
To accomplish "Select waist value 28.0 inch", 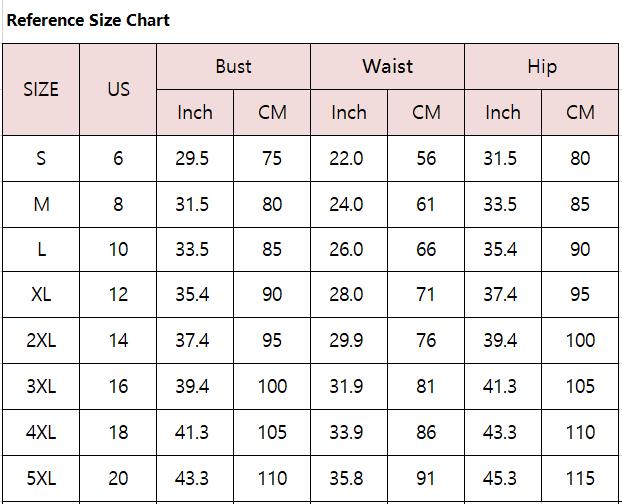I will [x=346, y=294].
